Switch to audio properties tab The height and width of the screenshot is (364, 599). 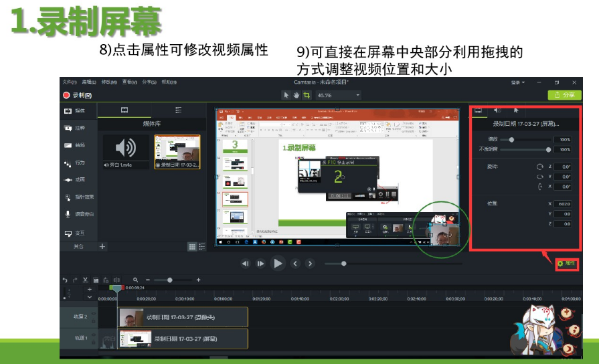click(x=497, y=110)
